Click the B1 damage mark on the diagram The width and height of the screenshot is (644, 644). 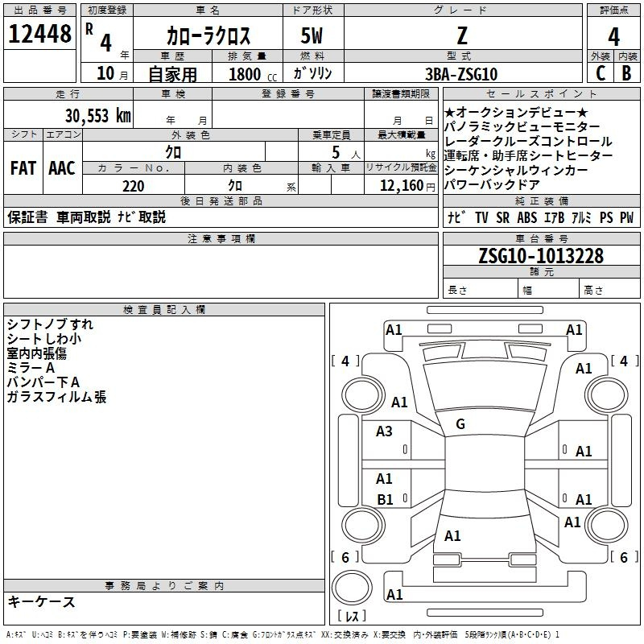coord(385,500)
